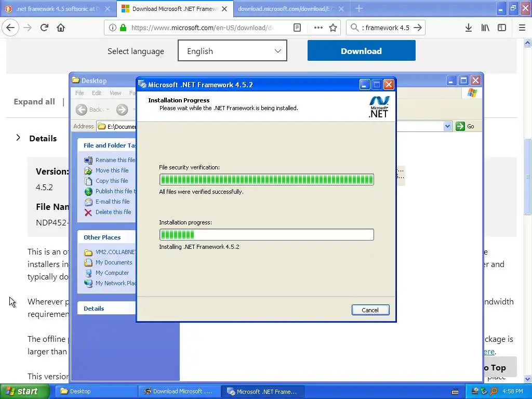Bookmark this page with star icon
The height and width of the screenshot is (399, 532).
(x=333, y=28)
